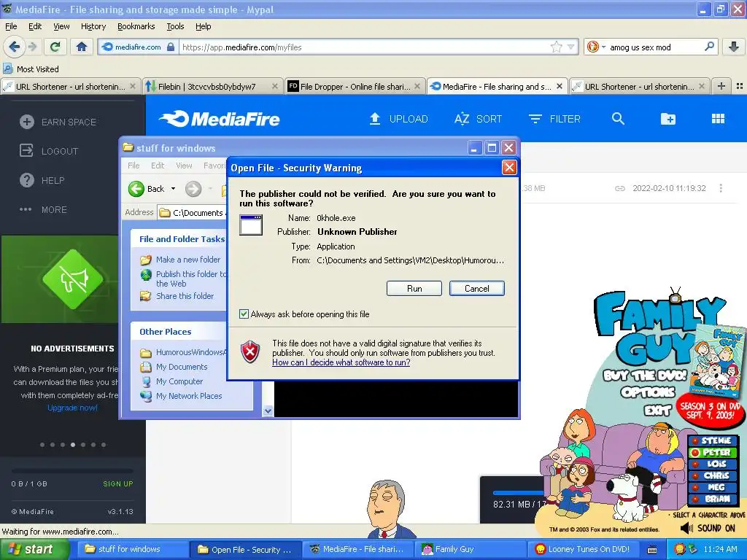Open the address bar history dropdown arrow
747x560 pixels.
(x=570, y=47)
